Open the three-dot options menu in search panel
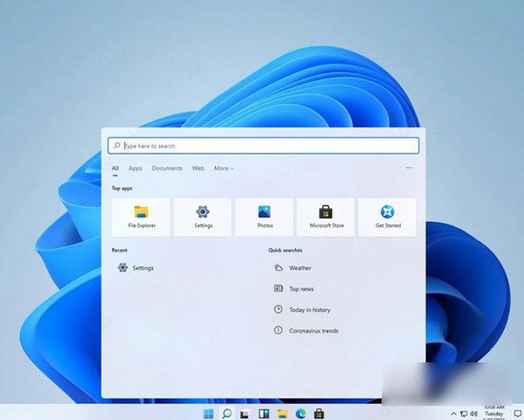The height and width of the screenshot is (420, 524). point(409,169)
